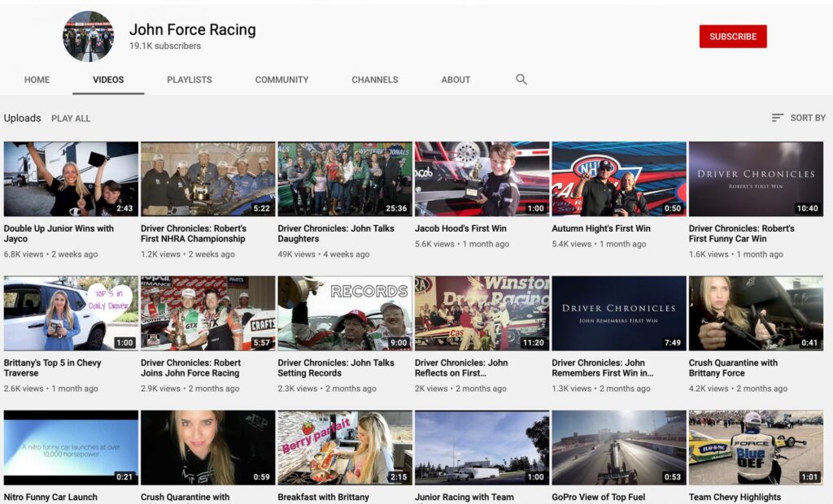
Task: Click PLAY ALL to play the uploads
Action: pyautogui.click(x=72, y=118)
